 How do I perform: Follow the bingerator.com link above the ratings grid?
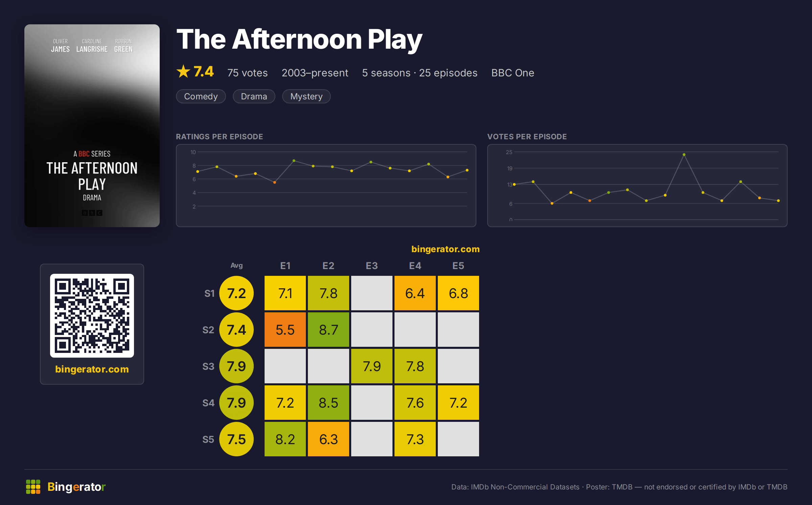tap(445, 249)
